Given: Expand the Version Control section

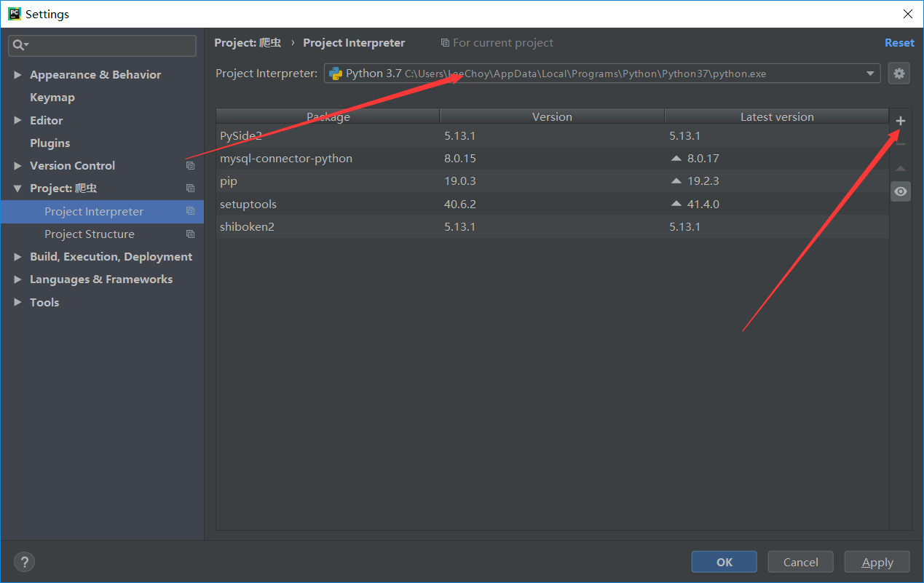Looking at the screenshot, I should tap(17, 166).
